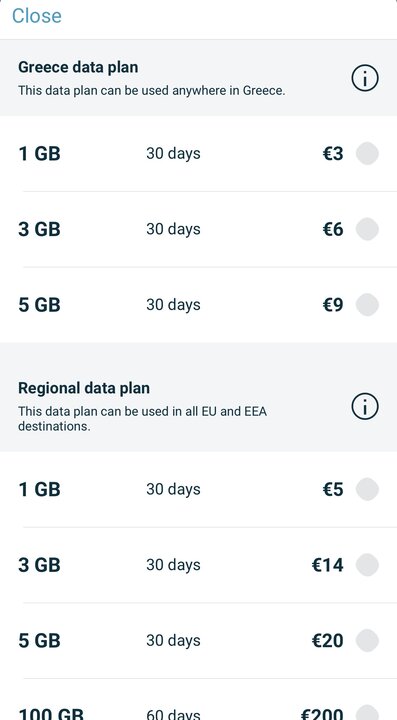Viewport: 397px width, 720px height.
Task: Tap the €9 price label
Action: pos(333,305)
